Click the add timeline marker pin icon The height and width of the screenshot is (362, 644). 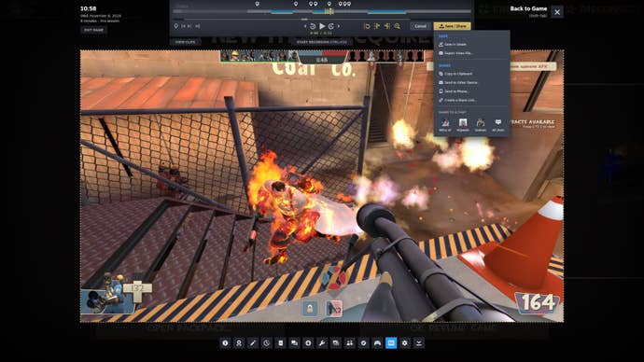click(176, 26)
